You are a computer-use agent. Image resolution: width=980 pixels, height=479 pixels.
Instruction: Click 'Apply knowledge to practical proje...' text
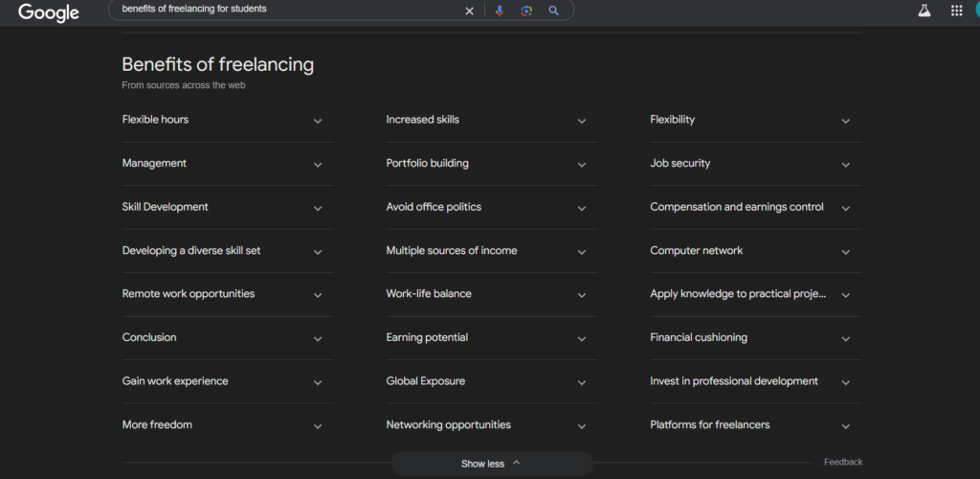tap(738, 294)
